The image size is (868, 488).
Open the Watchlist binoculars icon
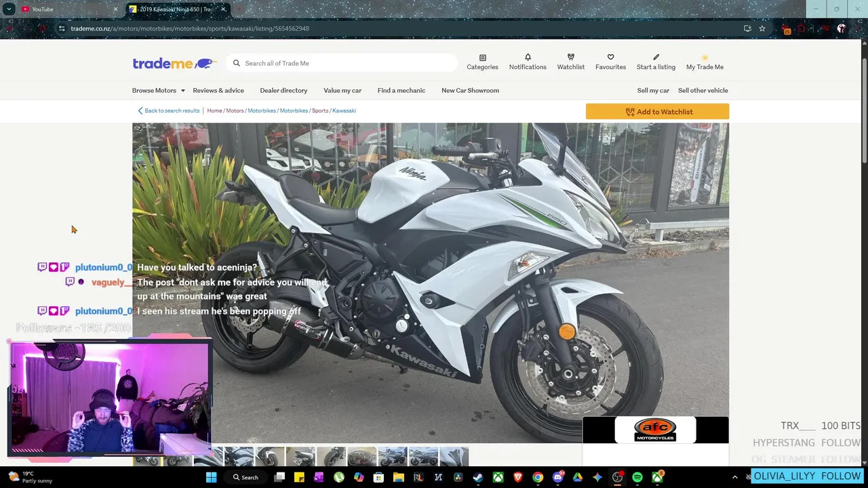pyautogui.click(x=570, y=62)
